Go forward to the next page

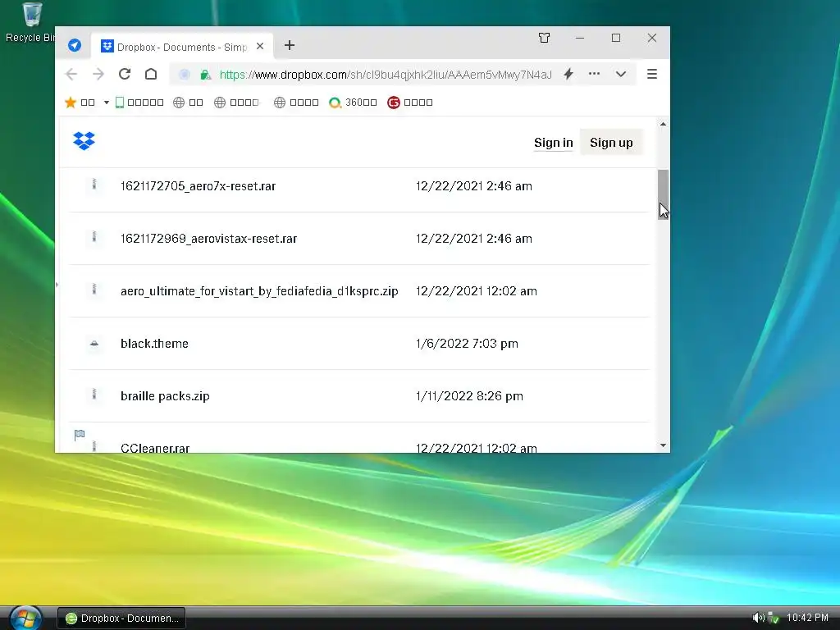point(98,74)
